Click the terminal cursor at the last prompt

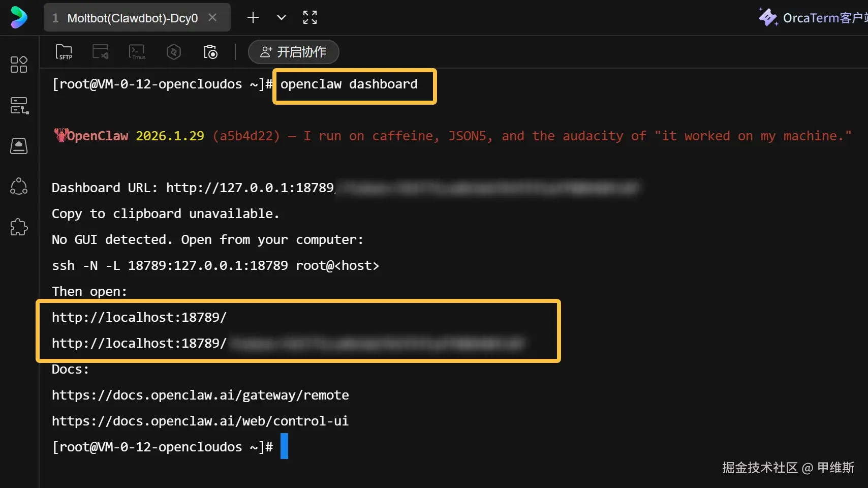pyautogui.click(x=284, y=446)
